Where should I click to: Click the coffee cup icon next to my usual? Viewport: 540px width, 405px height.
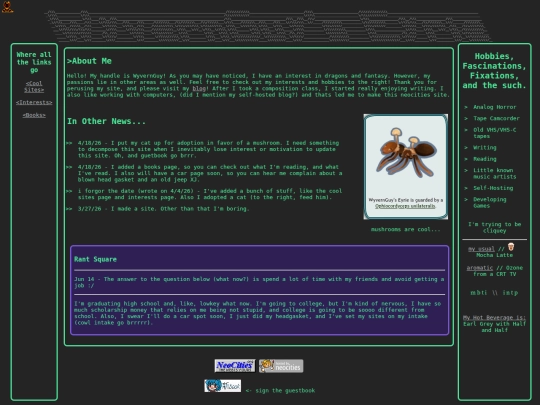(x=511, y=247)
